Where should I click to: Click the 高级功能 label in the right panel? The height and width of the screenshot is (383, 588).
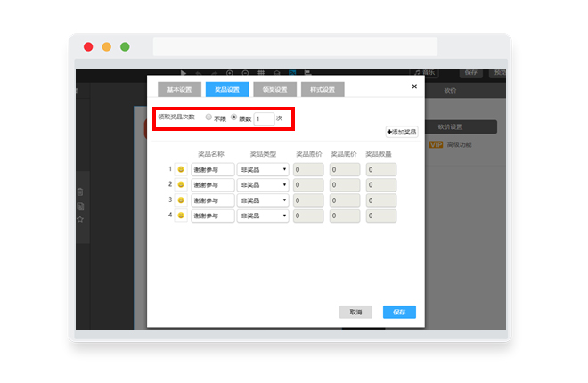click(459, 144)
